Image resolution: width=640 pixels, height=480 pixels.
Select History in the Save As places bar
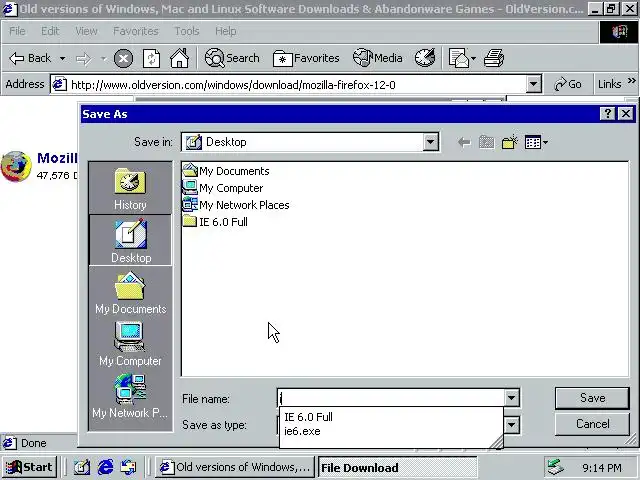pyautogui.click(x=130, y=189)
